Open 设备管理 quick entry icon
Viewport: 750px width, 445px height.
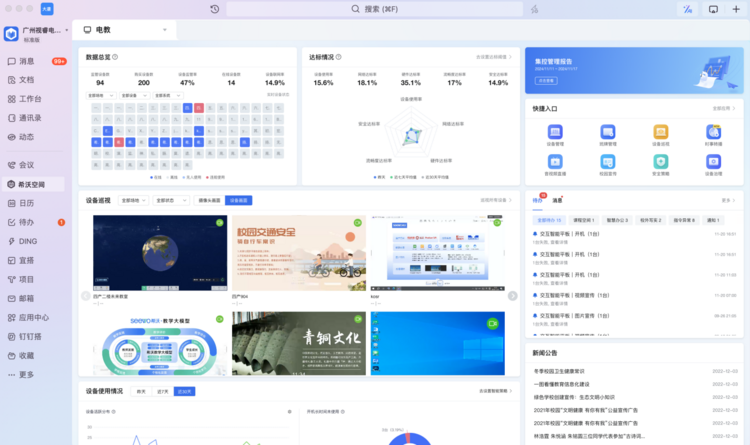pos(555,132)
